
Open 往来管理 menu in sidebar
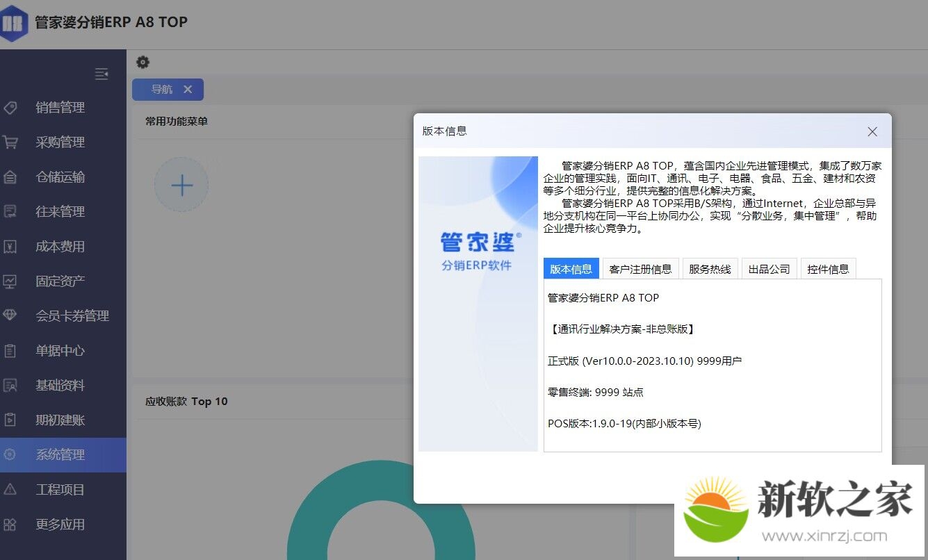pyautogui.click(x=63, y=212)
